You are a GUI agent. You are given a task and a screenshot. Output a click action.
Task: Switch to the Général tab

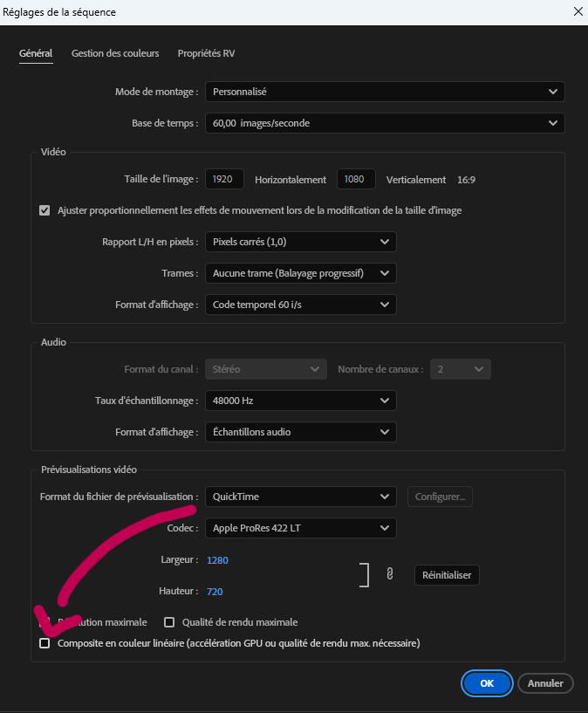(x=36, y=53)
